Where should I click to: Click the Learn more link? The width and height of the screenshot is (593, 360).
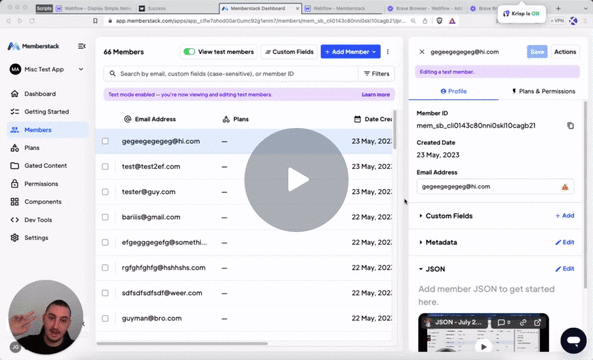pos(376,95)
